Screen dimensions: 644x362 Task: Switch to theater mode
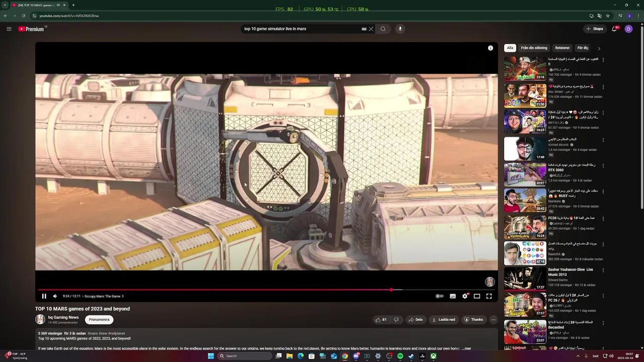476,296
